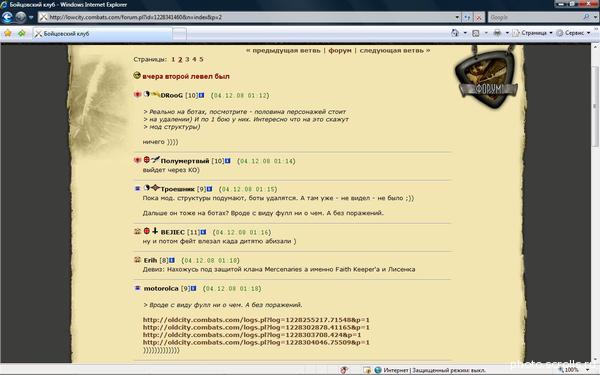Stop loading with the red X button

pyautogui.click(x=479, y=17)
